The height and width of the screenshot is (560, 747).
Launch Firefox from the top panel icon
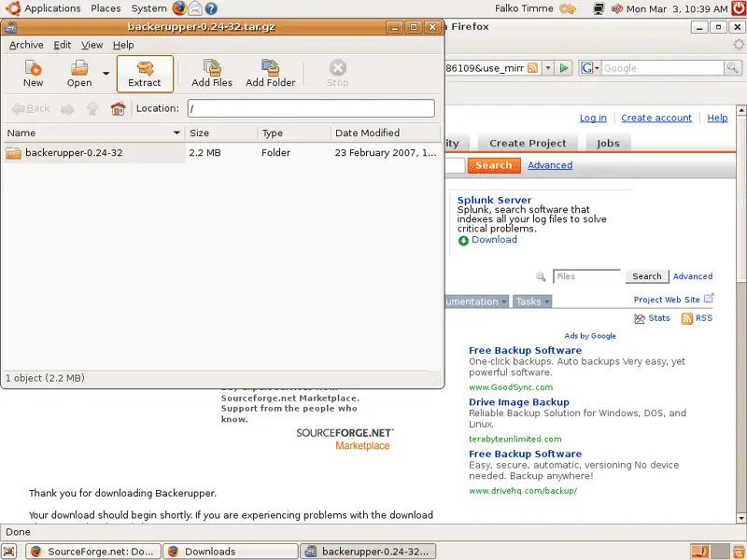point(179,8)
